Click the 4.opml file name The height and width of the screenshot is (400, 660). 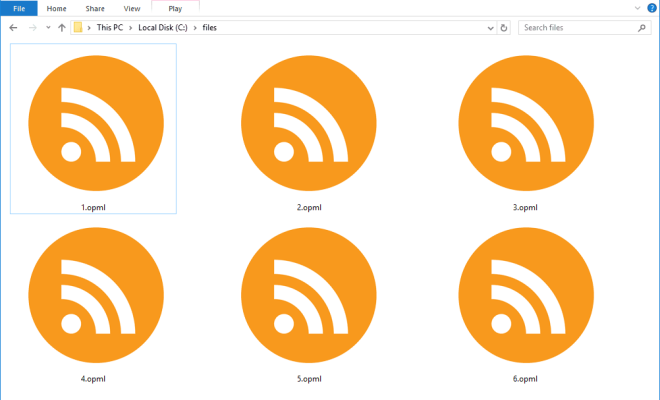[x=93, y=379]
